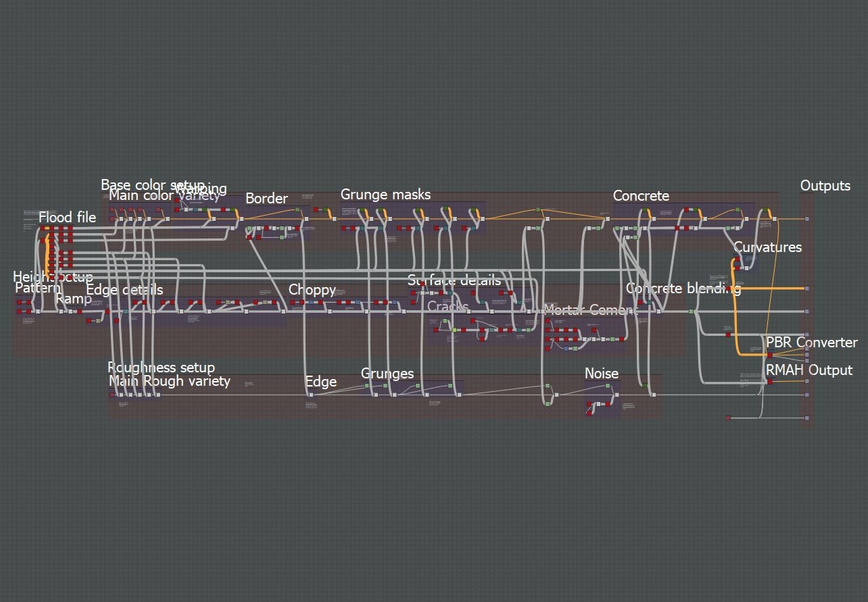This screenshot has height=602, width=868.
Task: Select the "Base color setup" frame label
Action: coord(153,184)
